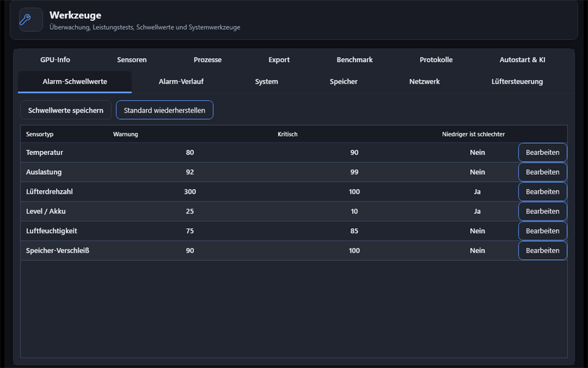Click Bearbeiten for Auslastung
588x368 pixels.
(x=543, y=172)
